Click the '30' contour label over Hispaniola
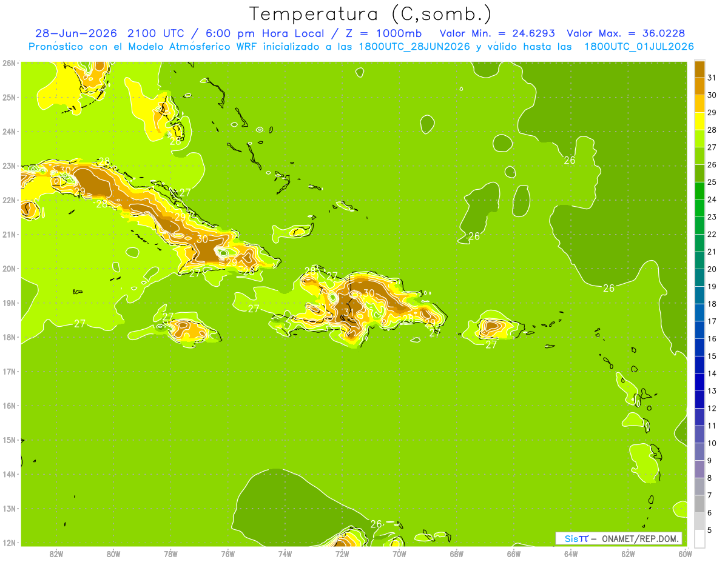This screenshot has width=728, height=562. (368, 293)
